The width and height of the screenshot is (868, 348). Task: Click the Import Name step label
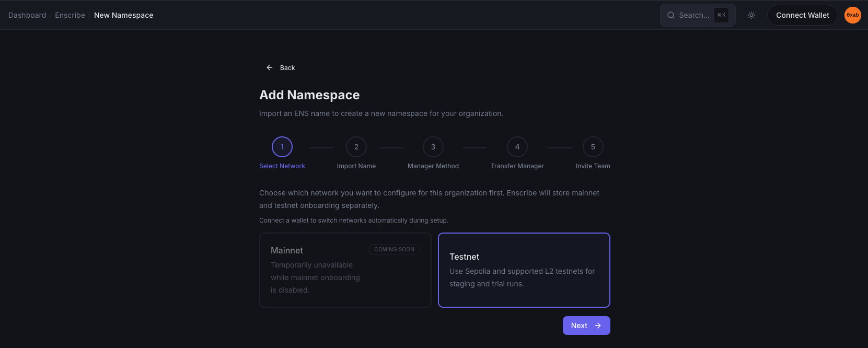[356, 166]
